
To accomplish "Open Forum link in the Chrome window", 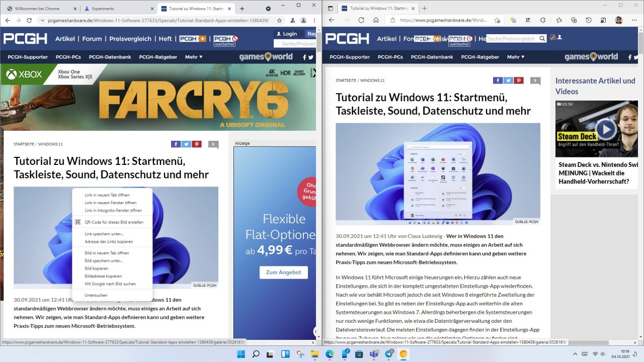I will [92, 39].
